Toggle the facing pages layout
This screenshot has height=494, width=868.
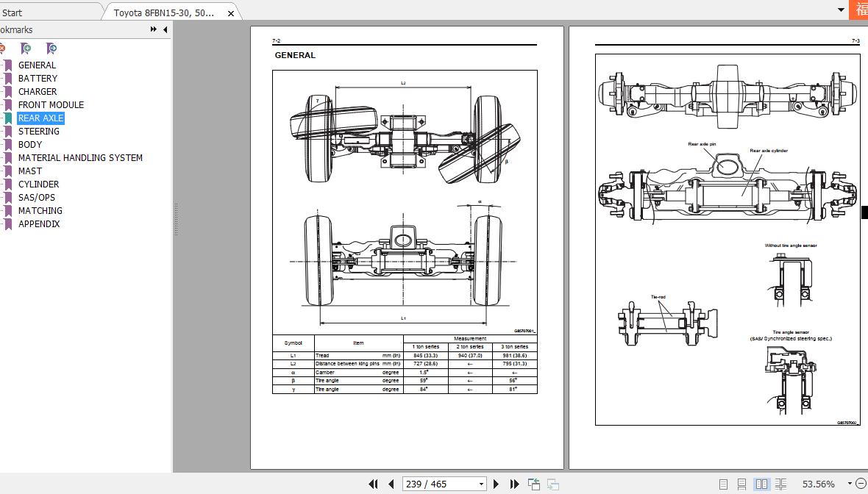pos(762,484)
